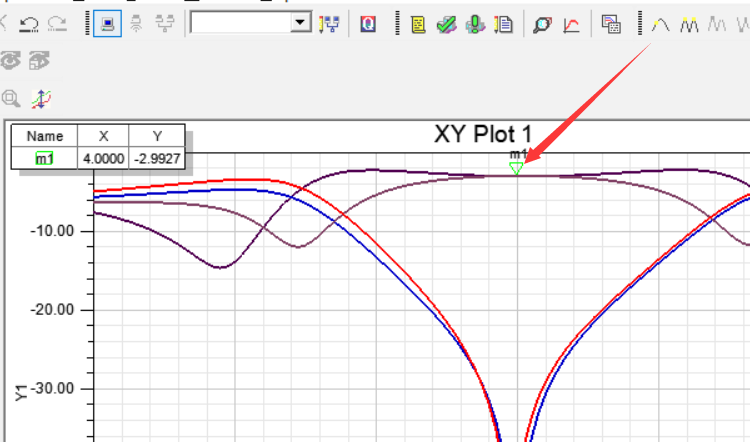Open the empty machine list combo box
750x442 pixels.
tap(251, 22)
